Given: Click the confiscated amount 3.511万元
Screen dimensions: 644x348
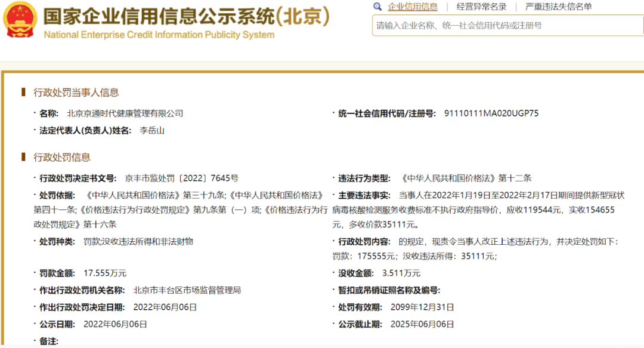Looking at the screenshot, I should tap(401, 273).
